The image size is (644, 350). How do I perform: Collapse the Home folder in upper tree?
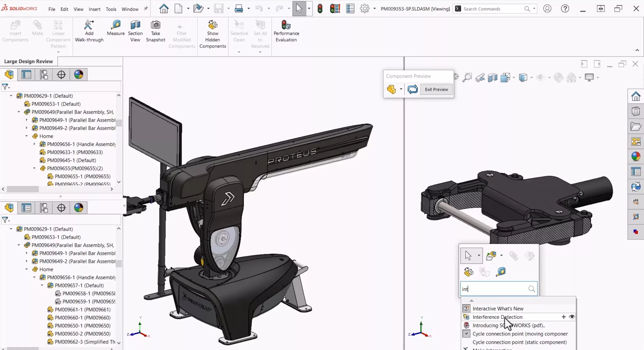pyautogui.click(x=26, y=136)
